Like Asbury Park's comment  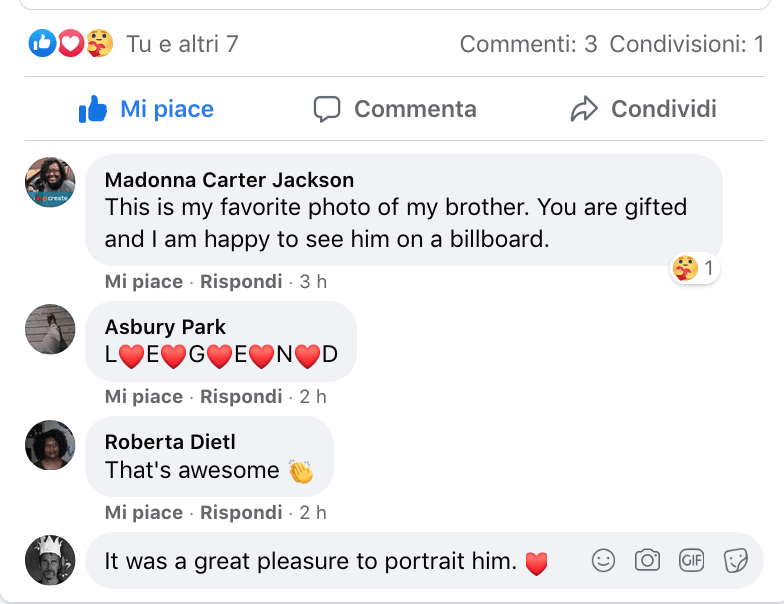pos(143,397)
